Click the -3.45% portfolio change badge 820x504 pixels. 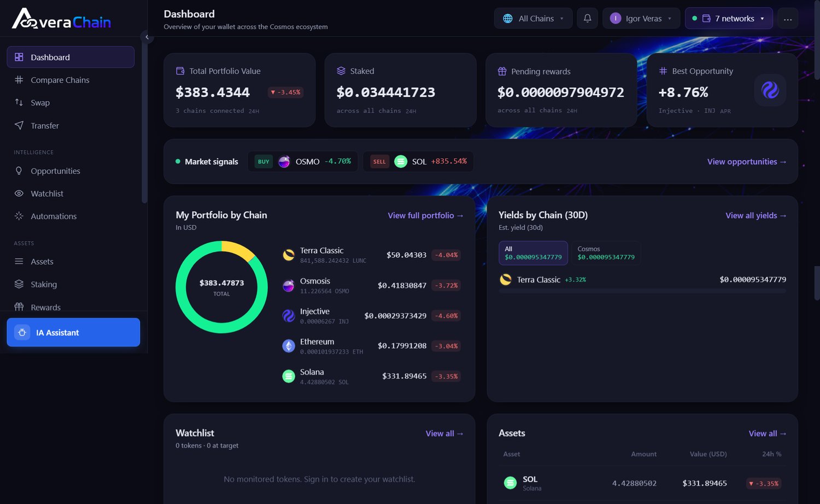[x=286, y=92]
